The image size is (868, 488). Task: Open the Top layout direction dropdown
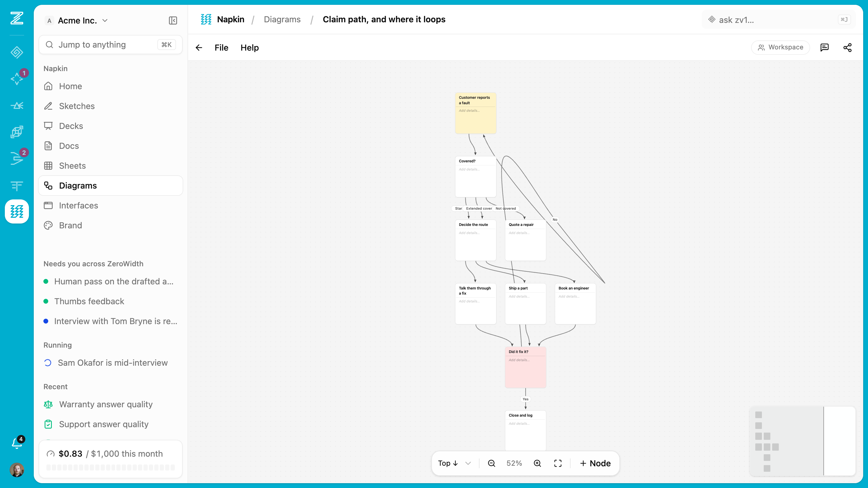tap(448, 463)
